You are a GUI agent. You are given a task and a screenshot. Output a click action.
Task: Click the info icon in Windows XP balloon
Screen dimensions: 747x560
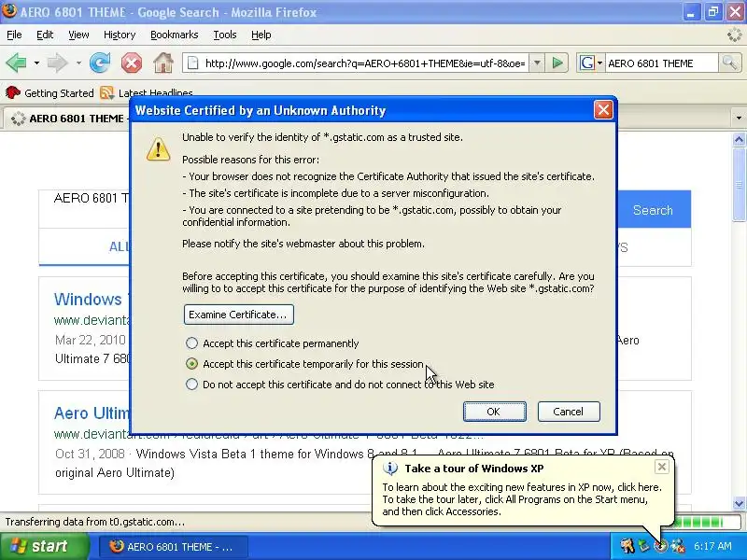pyautogui.click(x=390, y=469)
